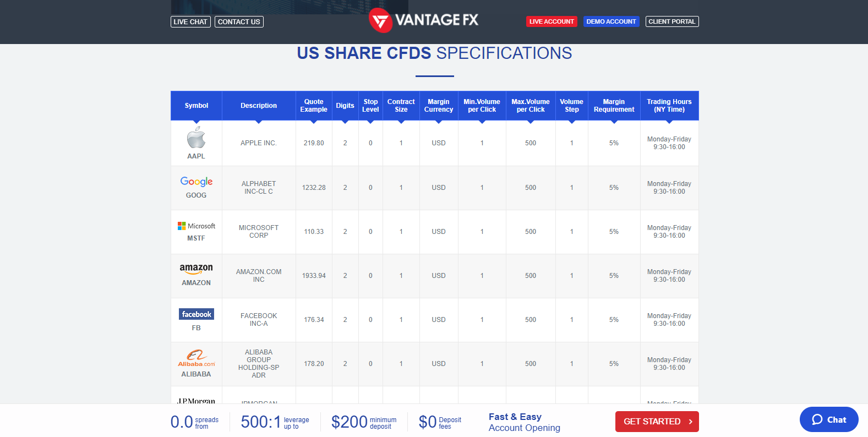The width and height of the screenshot is (868, 437).
Task: Click the Alibaba.com logo icon
Action: pyautogui.click(x=196, y=358)
